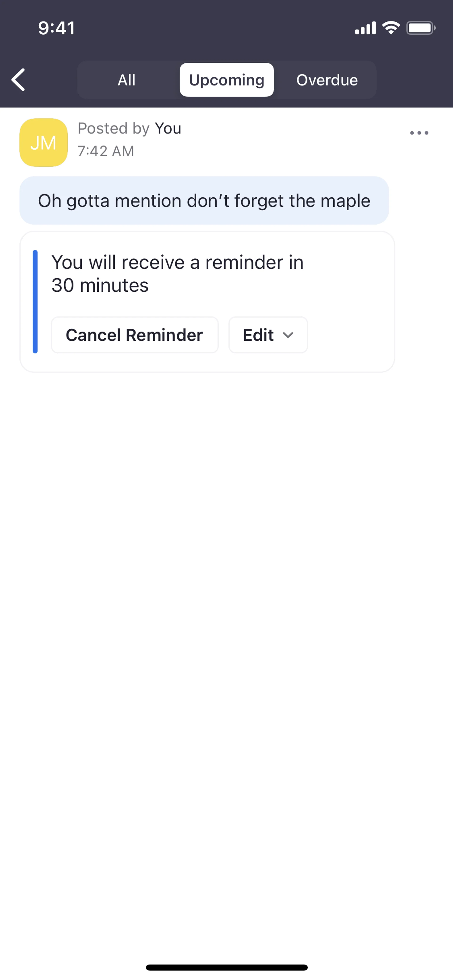The width and height of the screenshot is (453, 980).
Task: Tap the 9:41 status bar clock
Action: 56,28
